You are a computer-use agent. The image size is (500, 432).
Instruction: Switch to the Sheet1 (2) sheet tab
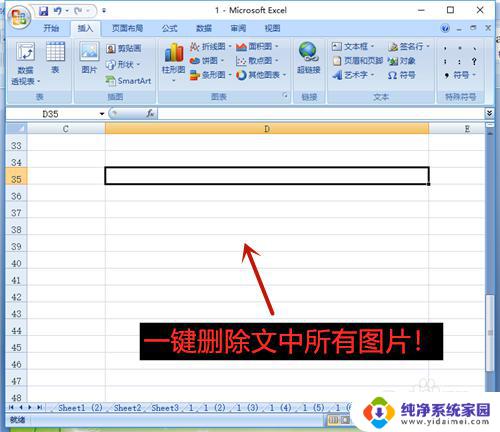coord(80,408)
